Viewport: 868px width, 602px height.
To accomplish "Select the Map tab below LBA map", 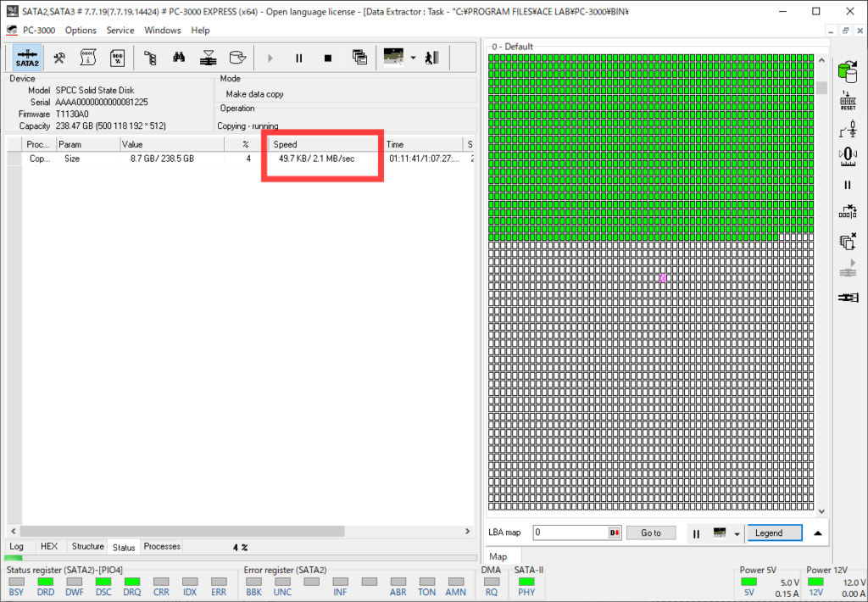I will pyautogui.click(x=498, y=556).
